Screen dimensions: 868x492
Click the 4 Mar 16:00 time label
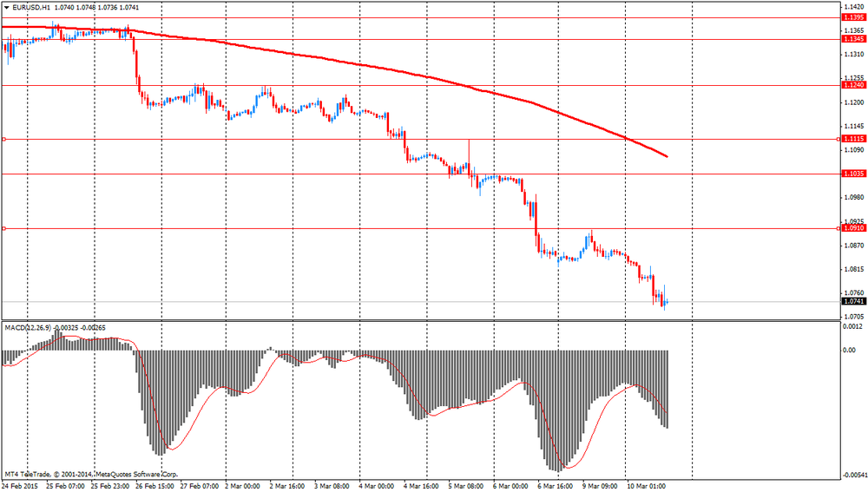421,487
